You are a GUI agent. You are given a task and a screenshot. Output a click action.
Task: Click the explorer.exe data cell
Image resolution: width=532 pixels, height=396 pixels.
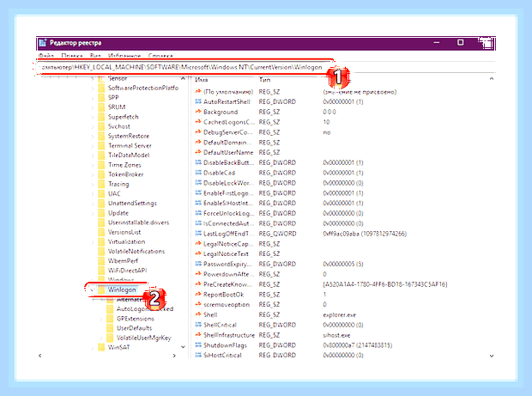pyautogui.click(x=339, y=315)
